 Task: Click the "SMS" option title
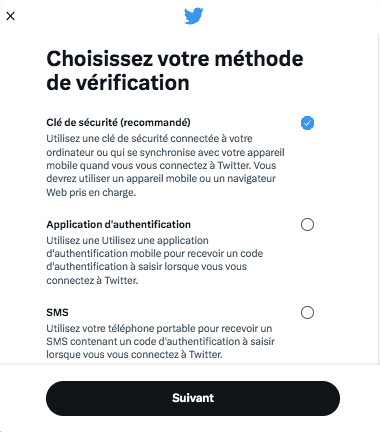[x=57, y=312]
